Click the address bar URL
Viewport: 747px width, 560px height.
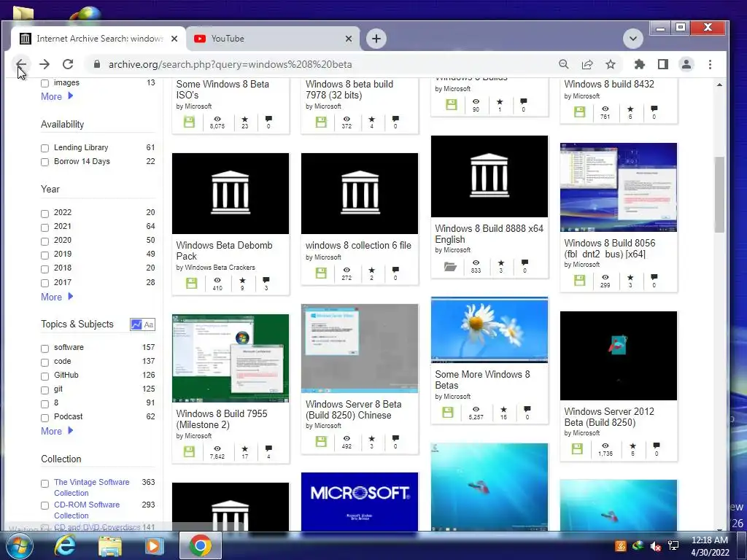click(230, 64)
